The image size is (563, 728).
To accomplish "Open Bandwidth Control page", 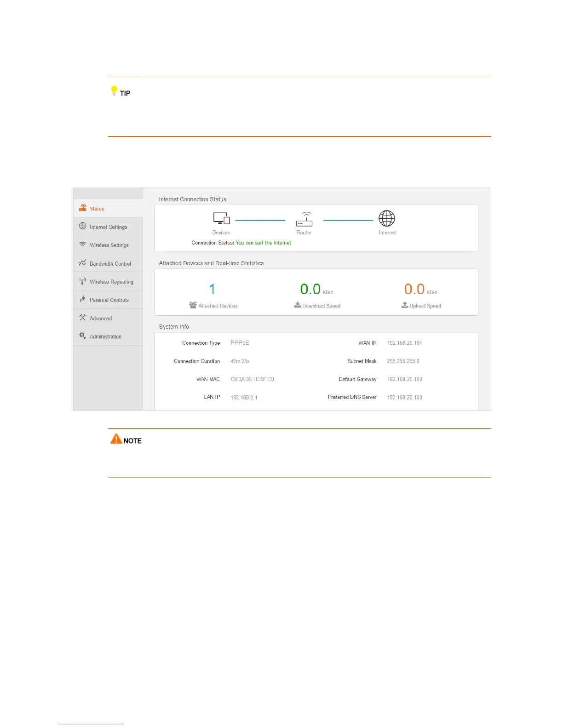I will tap(108, 263).
